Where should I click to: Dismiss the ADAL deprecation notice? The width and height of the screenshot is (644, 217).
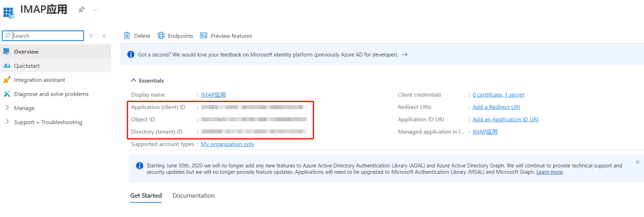click(637, 162)
